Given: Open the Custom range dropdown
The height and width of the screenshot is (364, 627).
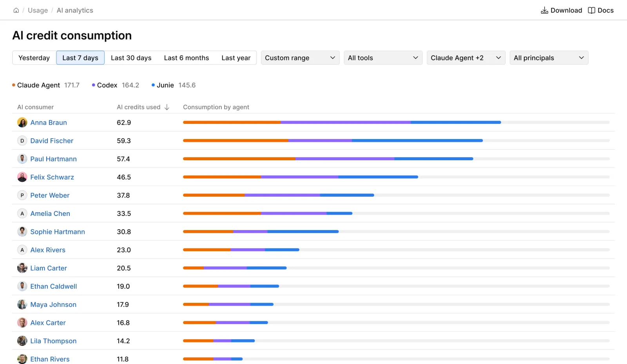Looking at the screenshot, I should pyautogui.click(x=300, y=58).
